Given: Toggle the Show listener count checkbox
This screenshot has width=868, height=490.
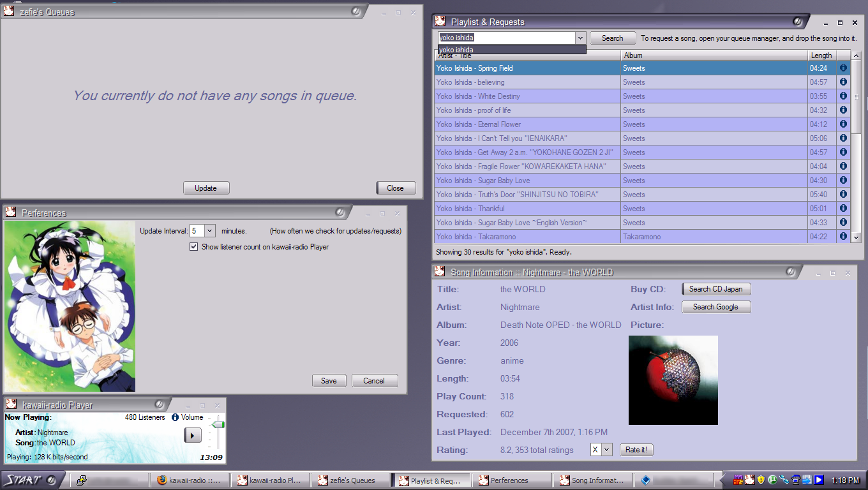Looking at the screenshot, I should point(194,247).
